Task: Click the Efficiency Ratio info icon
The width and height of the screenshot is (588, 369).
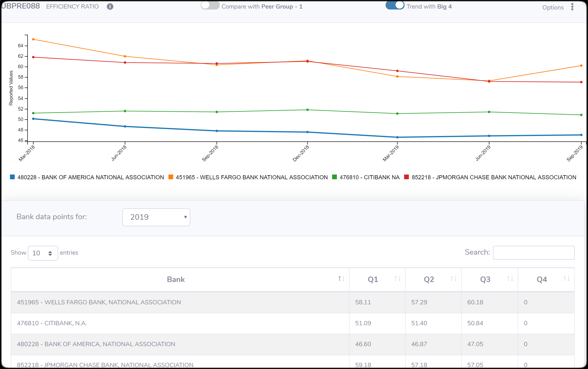Action: pos(110,7)
